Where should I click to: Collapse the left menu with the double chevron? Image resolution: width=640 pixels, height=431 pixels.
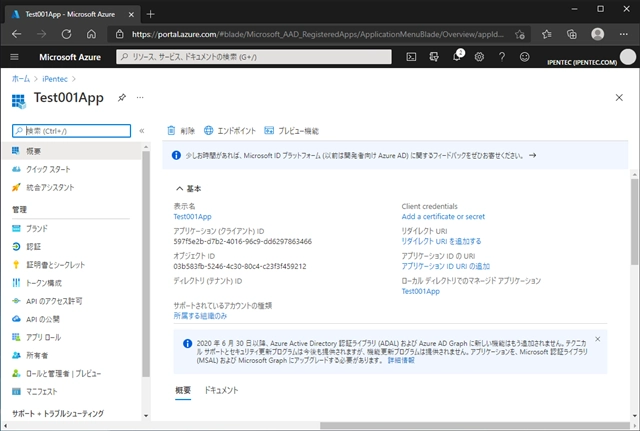142,131
